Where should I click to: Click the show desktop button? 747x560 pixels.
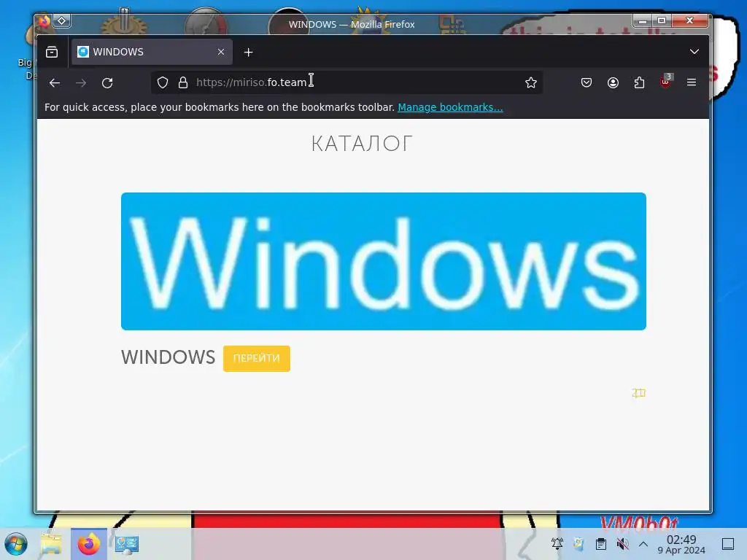[728, 544]
